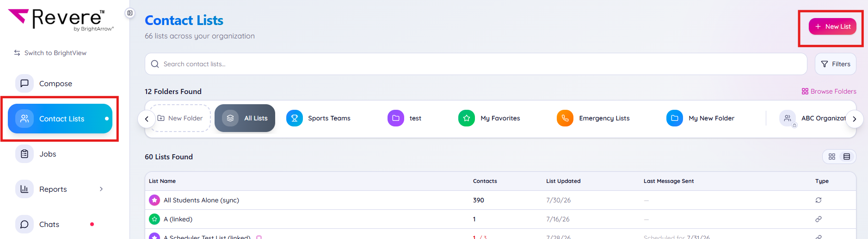This screenshot has width=868, height=239.
Task: Click the Reports bar chart icon
Action: point(25,189)
